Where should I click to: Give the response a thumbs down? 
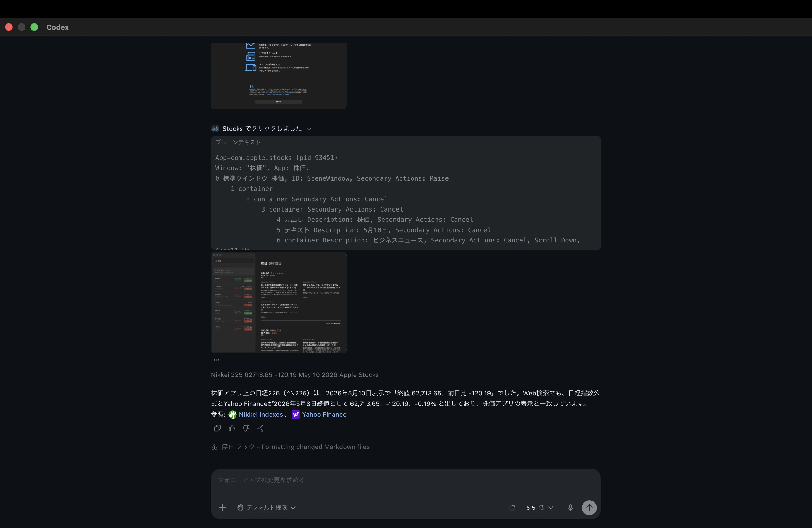(246, 428)
